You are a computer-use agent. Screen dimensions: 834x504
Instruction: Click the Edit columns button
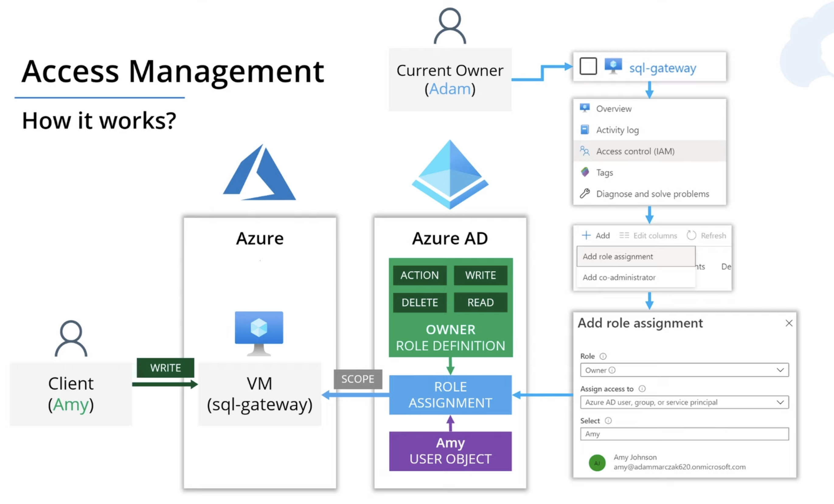tap(648, 235)
